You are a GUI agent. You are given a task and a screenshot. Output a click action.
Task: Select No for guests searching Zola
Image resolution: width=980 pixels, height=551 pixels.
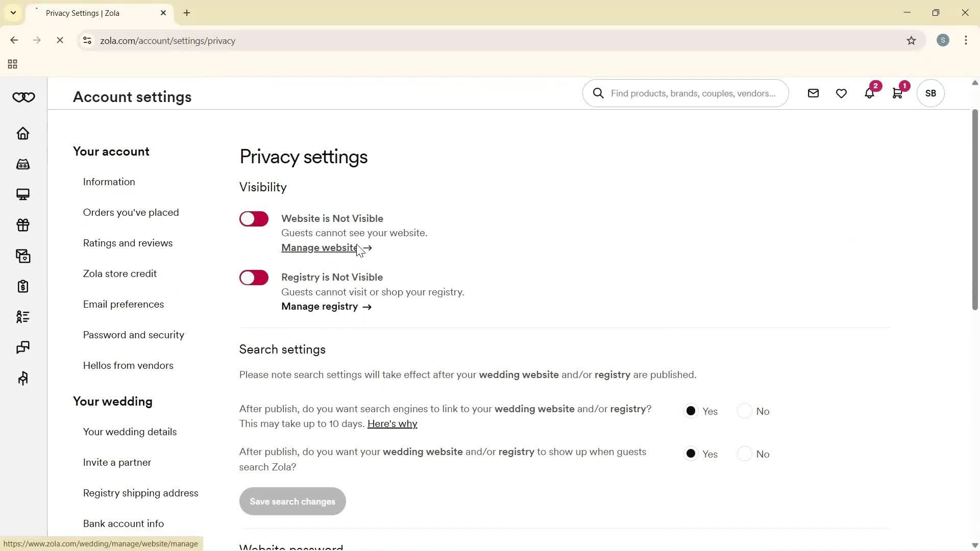[745, 454]
